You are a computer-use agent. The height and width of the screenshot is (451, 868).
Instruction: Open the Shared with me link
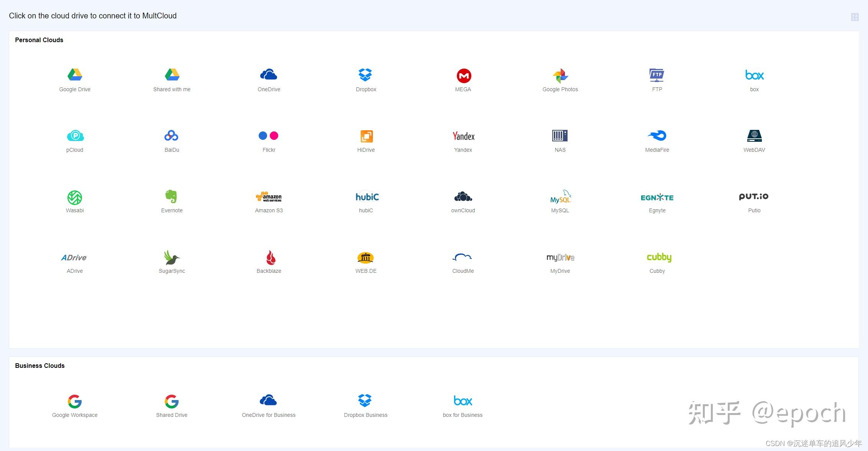tap(172, 89)
